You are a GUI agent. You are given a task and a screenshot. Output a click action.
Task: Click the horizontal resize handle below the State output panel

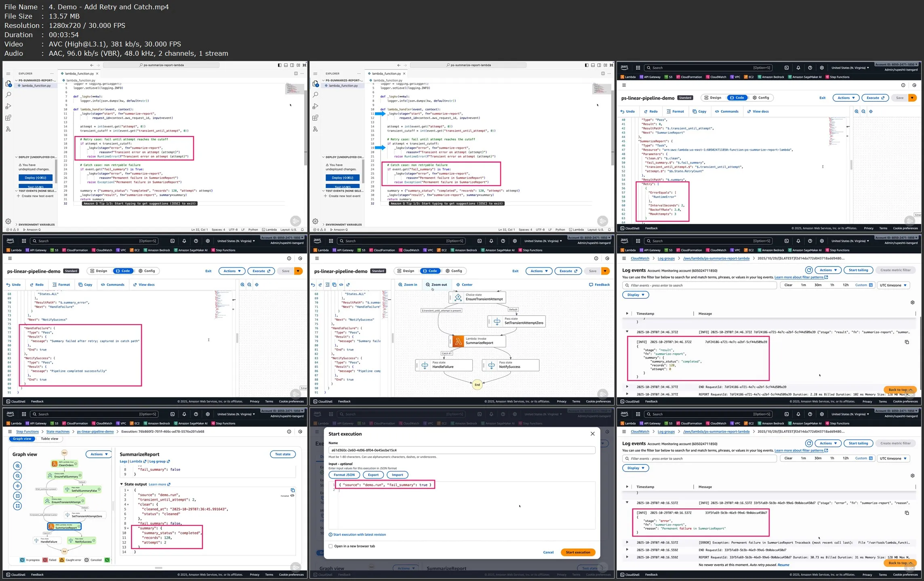tap(158, 568)
